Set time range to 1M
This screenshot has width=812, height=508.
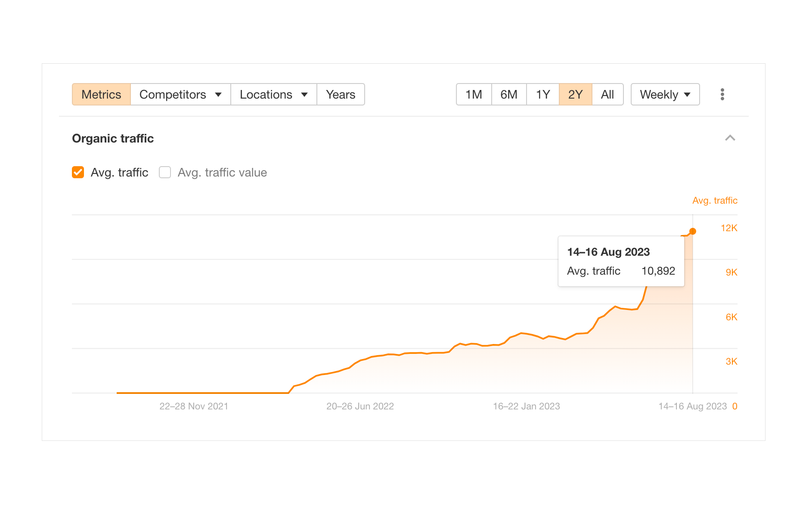[x=474, y=94]
